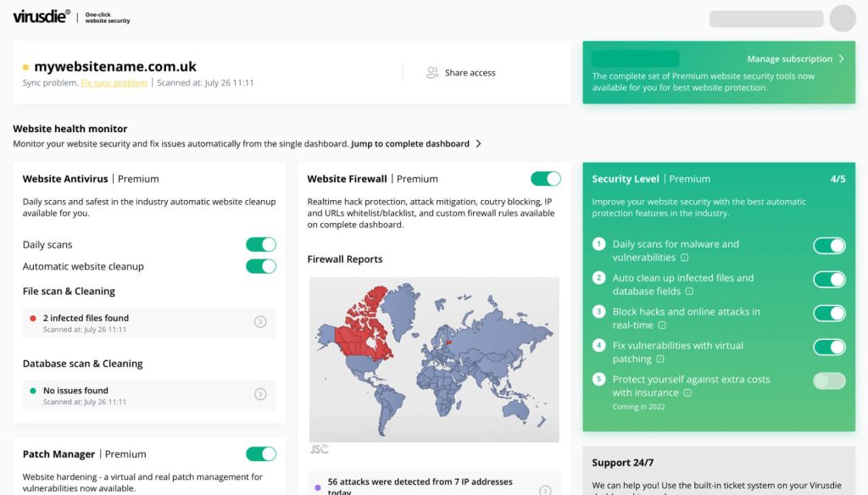Click step number 5 badge in Security Level
The width and height of the screenshot is (868, 495).
(598, 379)
